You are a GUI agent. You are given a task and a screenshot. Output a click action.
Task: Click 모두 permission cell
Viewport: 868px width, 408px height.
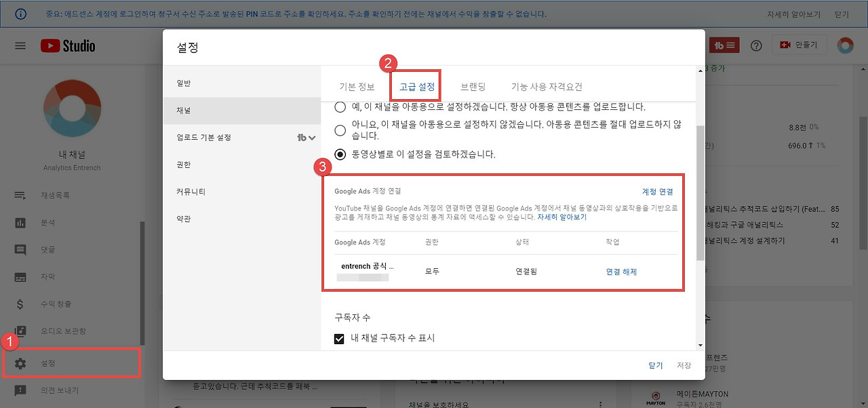[x=432, y=272]
